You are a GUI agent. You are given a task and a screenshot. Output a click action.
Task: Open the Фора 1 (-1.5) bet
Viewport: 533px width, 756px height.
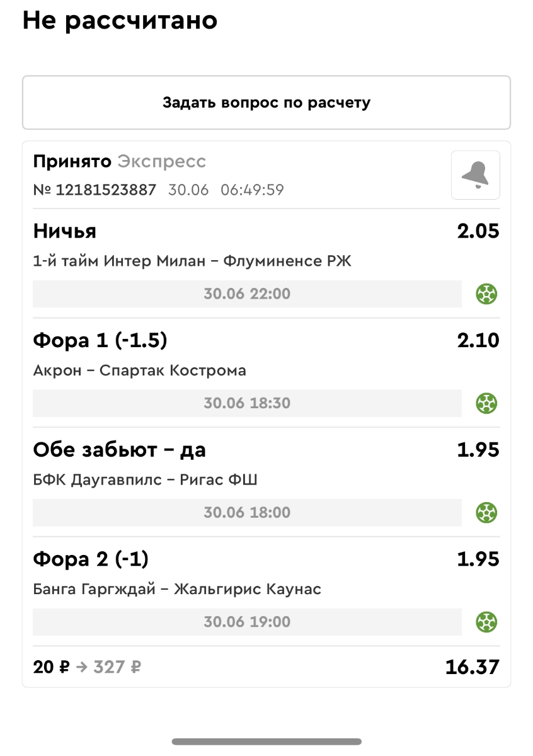coord(100,341)
